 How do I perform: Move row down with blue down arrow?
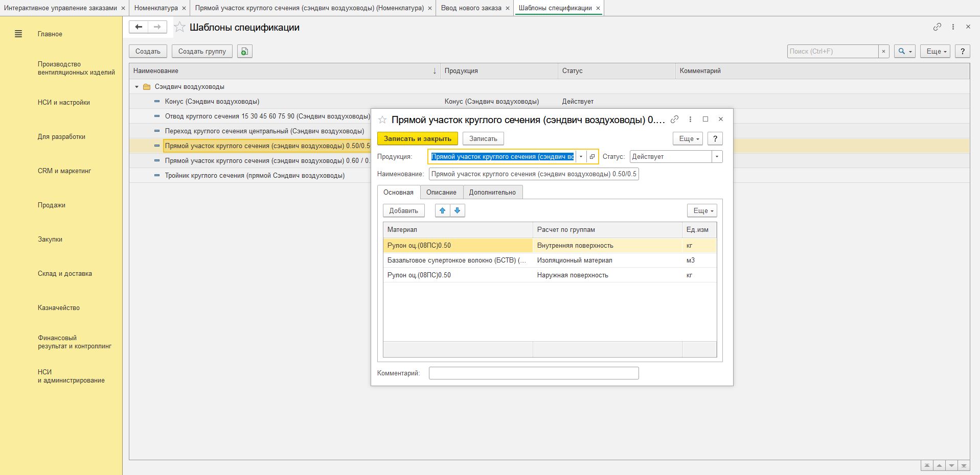click(x=457, y=210)
